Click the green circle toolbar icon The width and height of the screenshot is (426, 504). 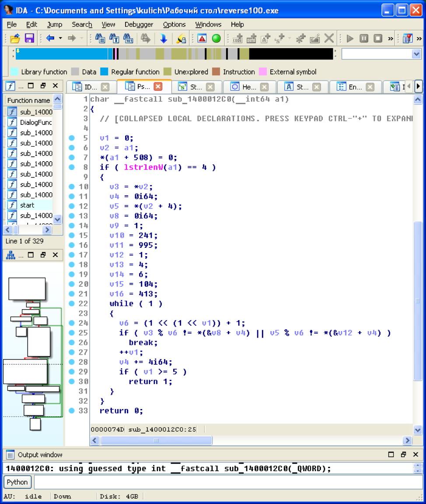point(216,39)
